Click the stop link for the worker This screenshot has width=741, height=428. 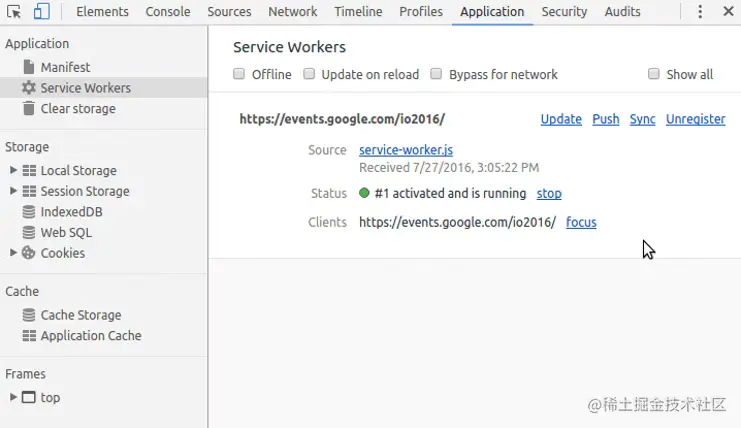click(x=549, y=193)
